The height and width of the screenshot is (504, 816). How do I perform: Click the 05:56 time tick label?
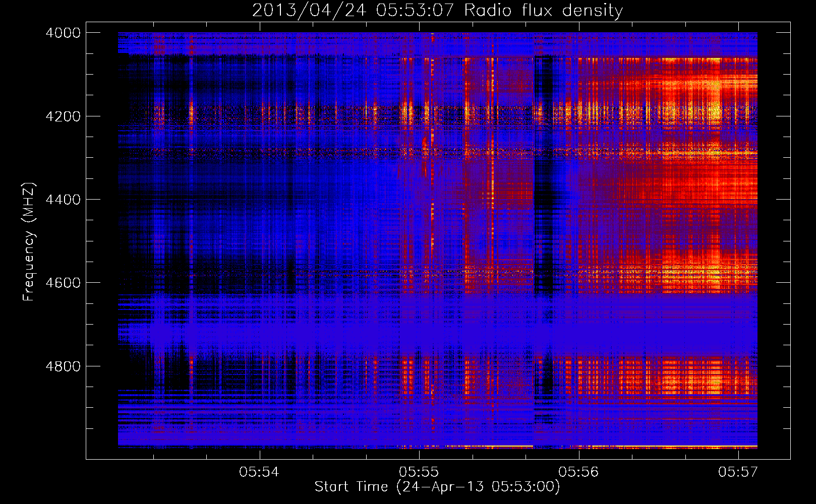tap(579, 472)
